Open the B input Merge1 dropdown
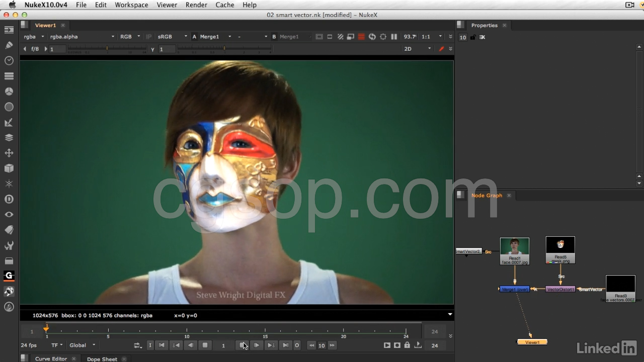The image size is (644, 362). tap(295, 37)
